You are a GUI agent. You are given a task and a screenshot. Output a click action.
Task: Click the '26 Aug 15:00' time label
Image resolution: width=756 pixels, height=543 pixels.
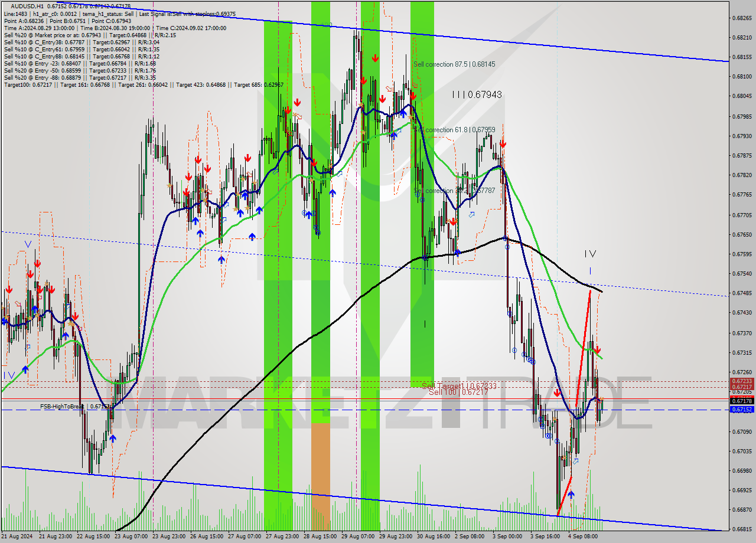point(207,537)
